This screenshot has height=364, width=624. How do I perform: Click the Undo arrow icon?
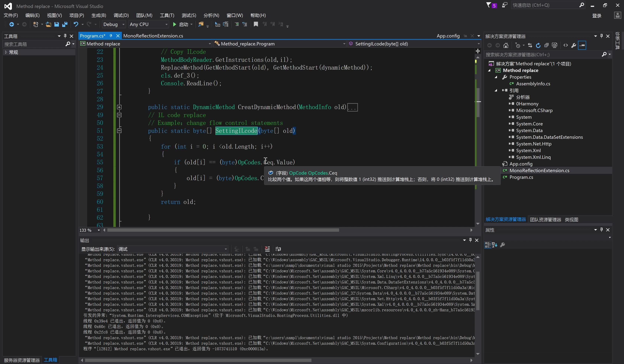tap(76, 24)
